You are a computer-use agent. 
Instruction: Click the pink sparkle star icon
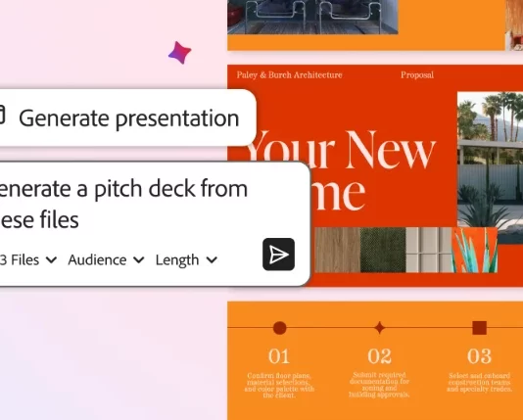pyautogui.click(x=180, y=52)
